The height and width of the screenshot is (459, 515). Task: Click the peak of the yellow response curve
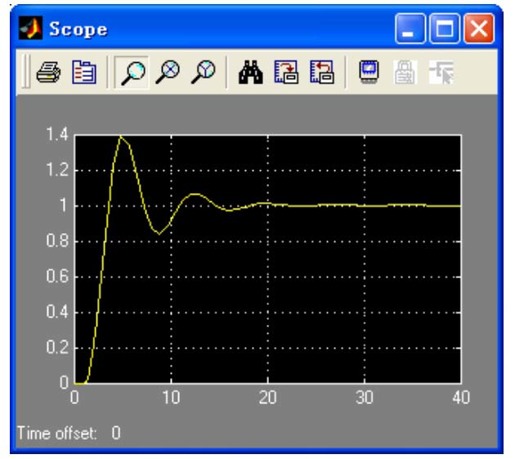pos(121,136)
